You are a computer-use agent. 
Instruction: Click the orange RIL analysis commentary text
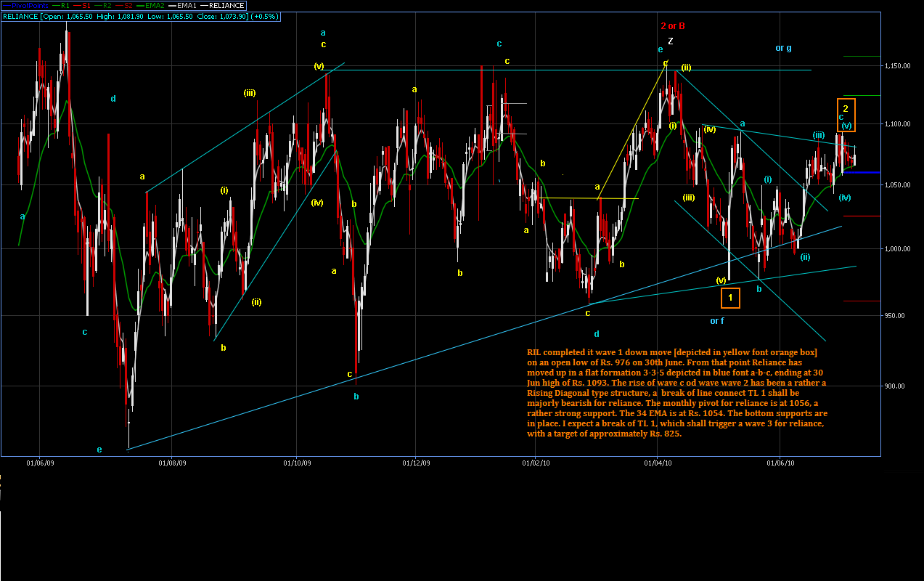pos(676,393)
